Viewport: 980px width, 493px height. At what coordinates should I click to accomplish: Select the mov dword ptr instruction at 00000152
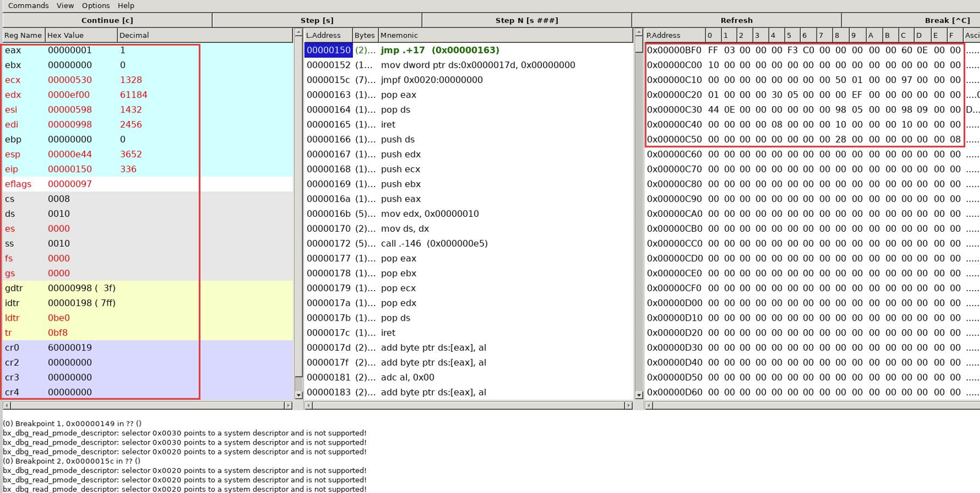468,65
